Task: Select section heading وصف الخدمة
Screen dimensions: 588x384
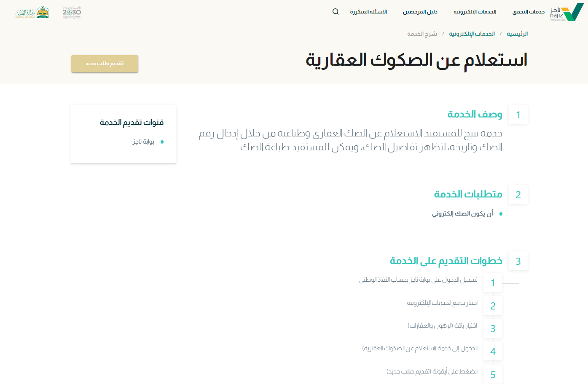Action: (475, 115)
